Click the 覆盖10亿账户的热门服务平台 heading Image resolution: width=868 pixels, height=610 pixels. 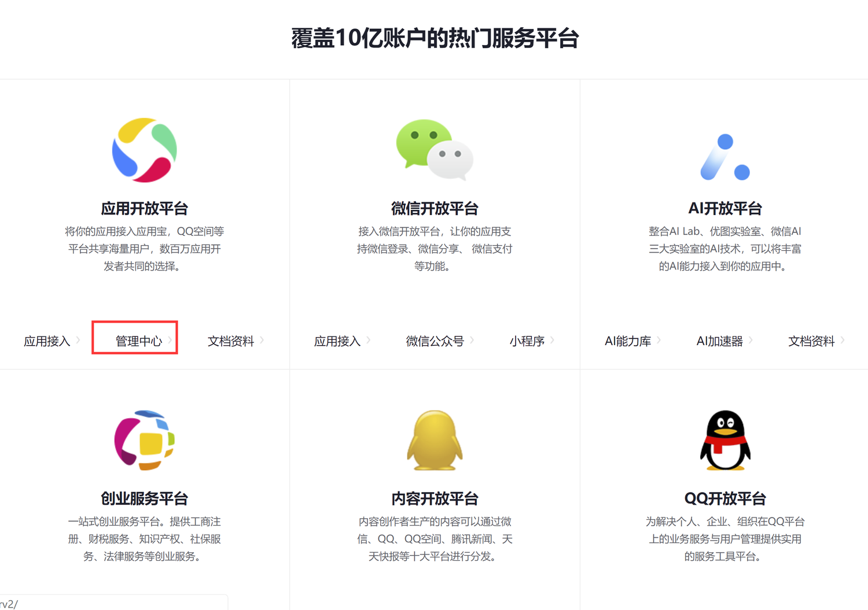point(435,38)
